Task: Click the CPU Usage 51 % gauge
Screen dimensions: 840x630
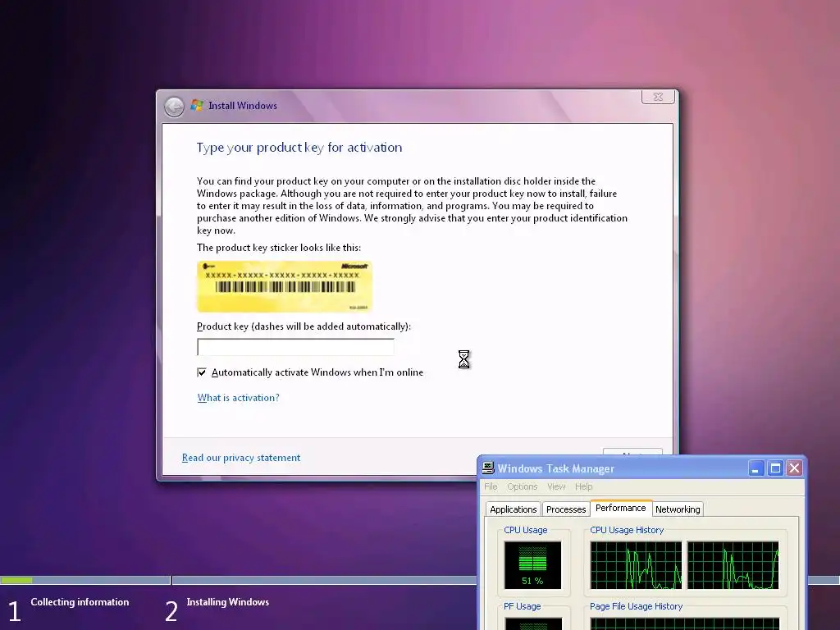Action: (532, 565)
